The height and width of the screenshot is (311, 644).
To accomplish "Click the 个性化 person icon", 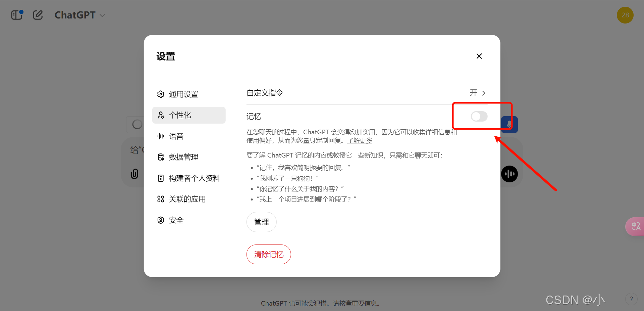I will 161,115.
